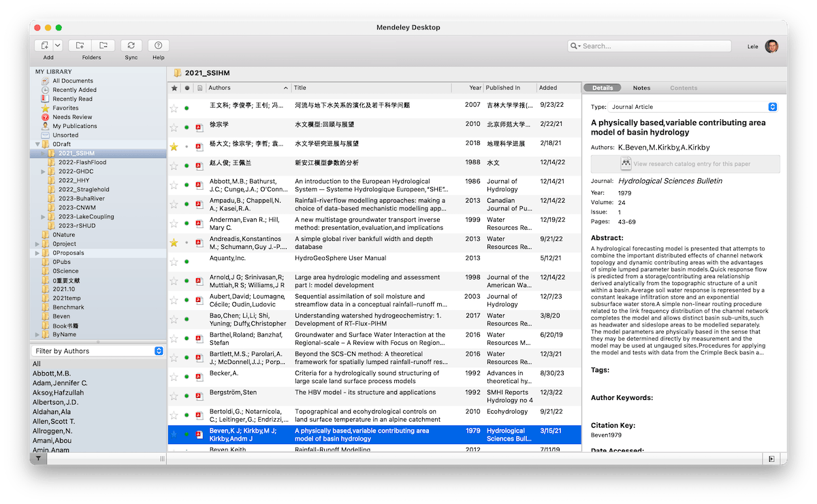The width and height of the screenshot is (817, 504).
Task: Open the Filter by Authors dropdown
Action: [x=99, y=351]
